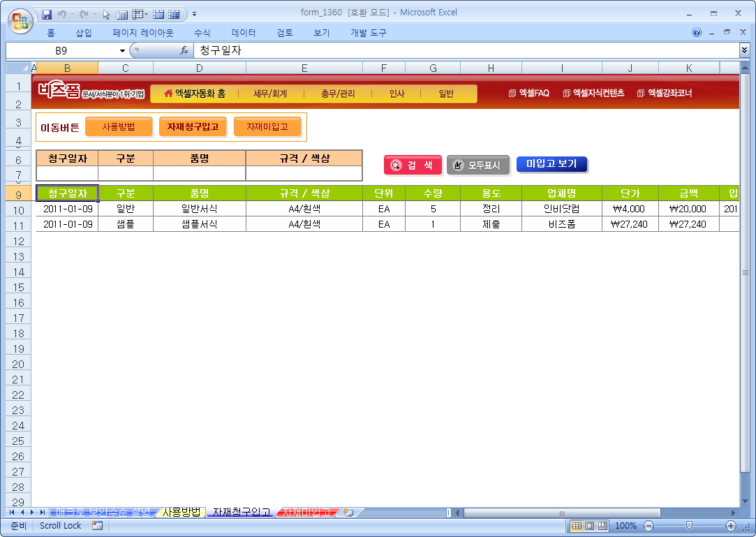This screenshot has width=756, height=537.
Task: Open Customize Quick Access Toolbar dropdown
Action: coord(194,13)
